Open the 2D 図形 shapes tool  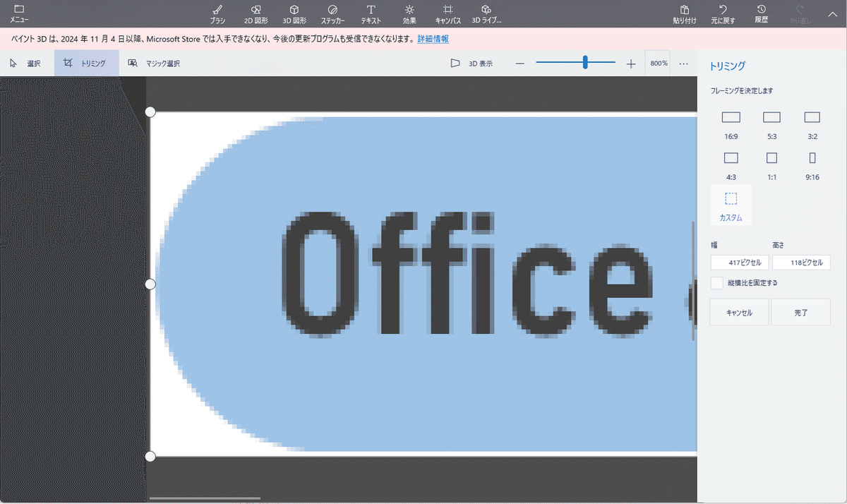click(256, 13)
